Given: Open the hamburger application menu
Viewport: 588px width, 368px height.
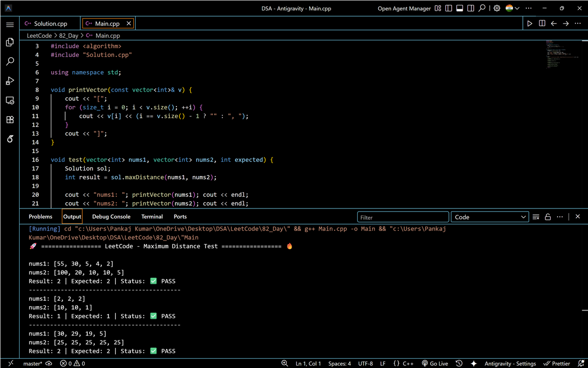Looking at the screenshot, I should 10,24.
